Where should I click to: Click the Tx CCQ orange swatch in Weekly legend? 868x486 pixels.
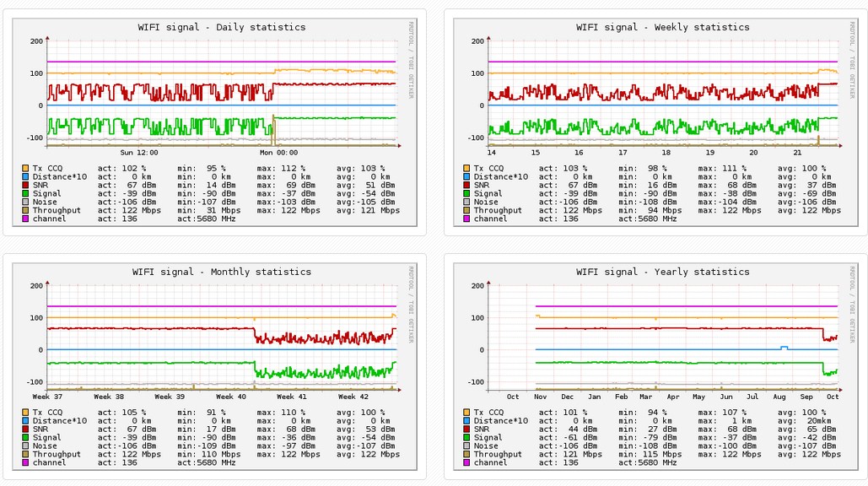point(466,168)
